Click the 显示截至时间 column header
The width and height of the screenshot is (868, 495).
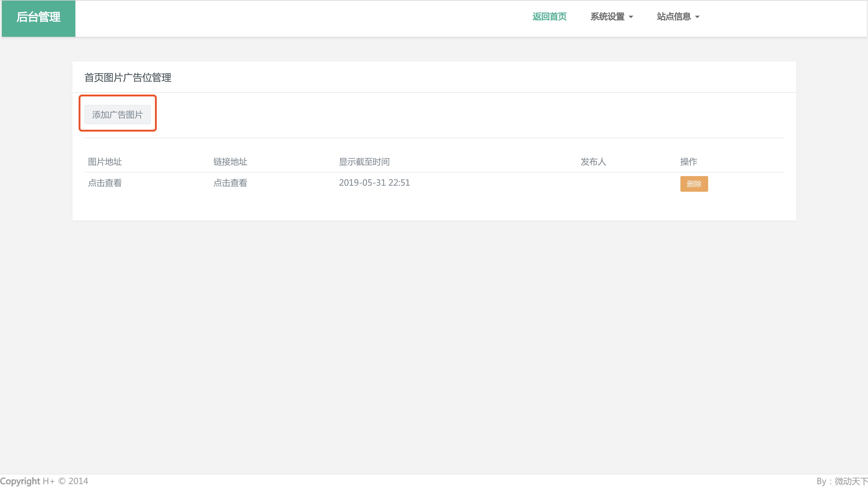tap(364, 162)
